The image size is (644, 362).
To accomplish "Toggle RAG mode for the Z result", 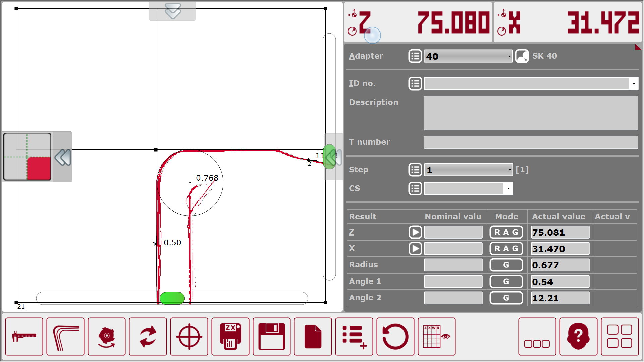I will click(x=506, y=232).
